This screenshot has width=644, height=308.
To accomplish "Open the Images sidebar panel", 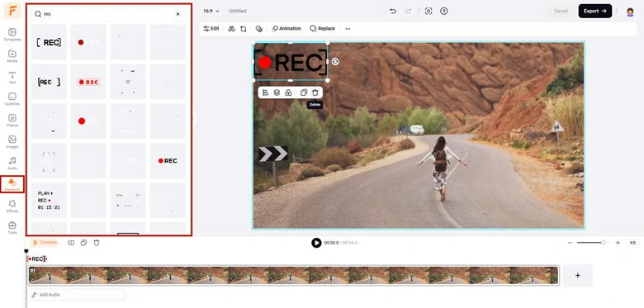I will (x=12, y=141).
